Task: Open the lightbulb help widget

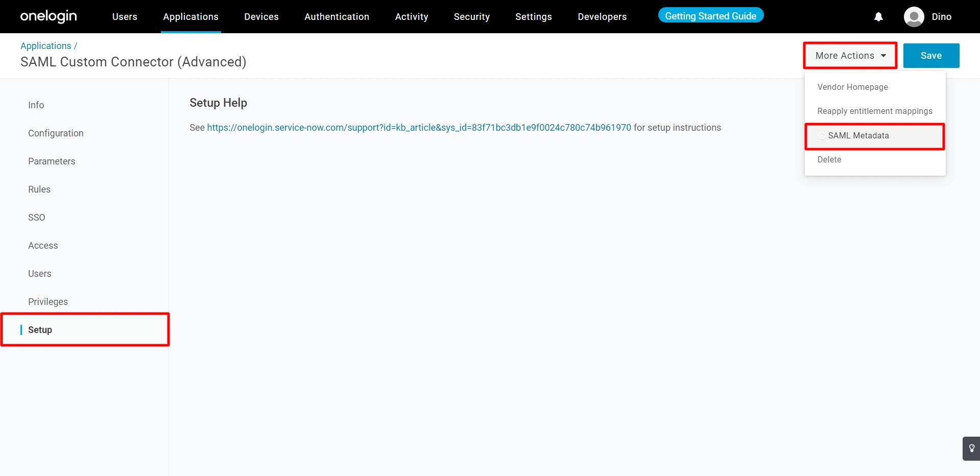Action: pyautogui.click(x=971, y=448)
